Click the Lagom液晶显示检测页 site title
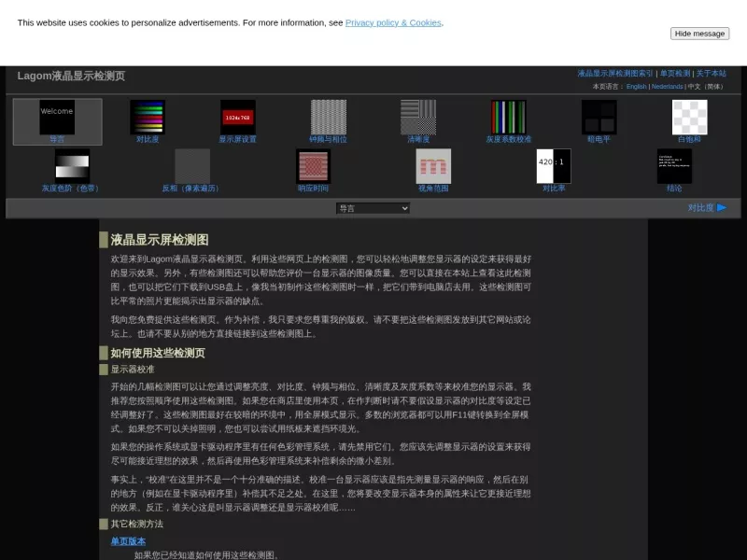The width and height of the screenshot is (747, 560). click(72, 77)
